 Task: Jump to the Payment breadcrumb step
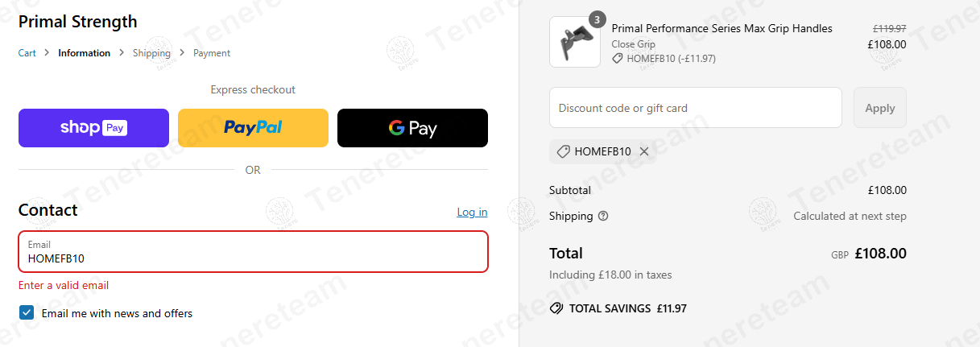click(212, 53)
